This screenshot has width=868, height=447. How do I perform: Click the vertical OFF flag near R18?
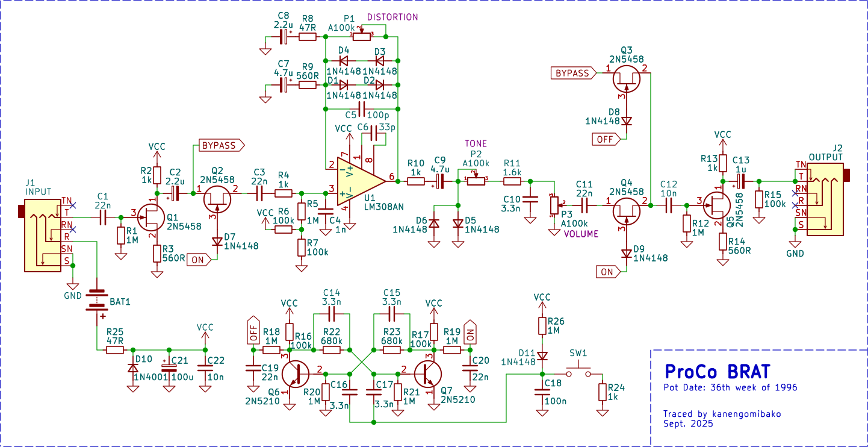click(x=253, y=330)
